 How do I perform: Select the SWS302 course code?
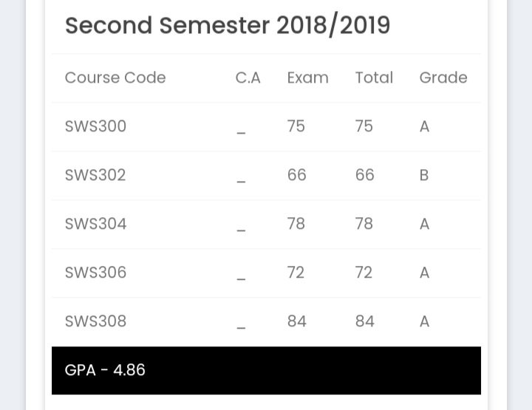[x=95, y=175]
